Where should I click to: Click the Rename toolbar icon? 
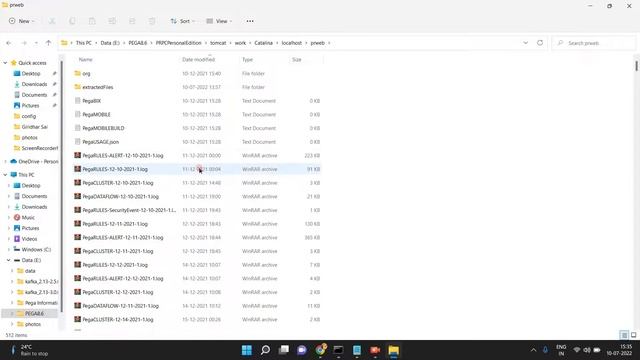112,21
